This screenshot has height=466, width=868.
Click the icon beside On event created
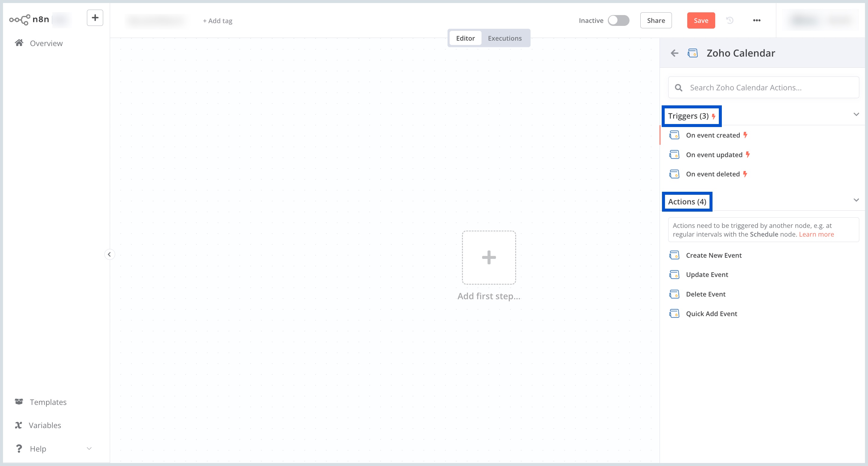click(x=674, y=135)
